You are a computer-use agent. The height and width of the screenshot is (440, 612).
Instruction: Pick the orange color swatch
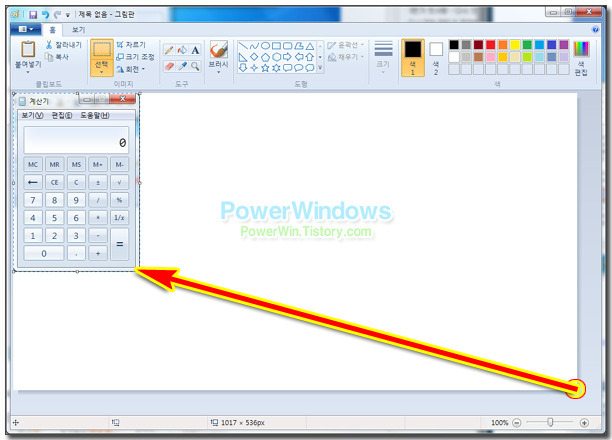click(x=503, y=45)
